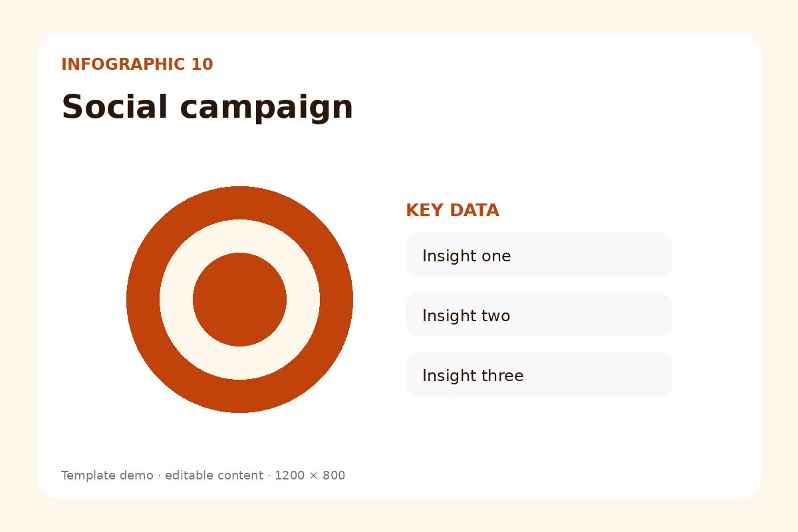Click the orange center circle of the target

239,299
